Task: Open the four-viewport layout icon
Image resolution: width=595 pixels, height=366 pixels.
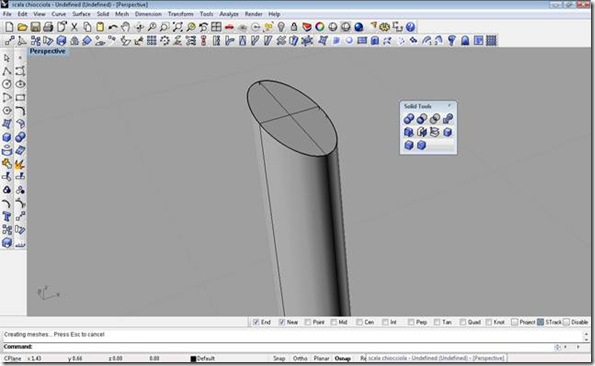Action: pyautogui.click(x=216, y=27)
